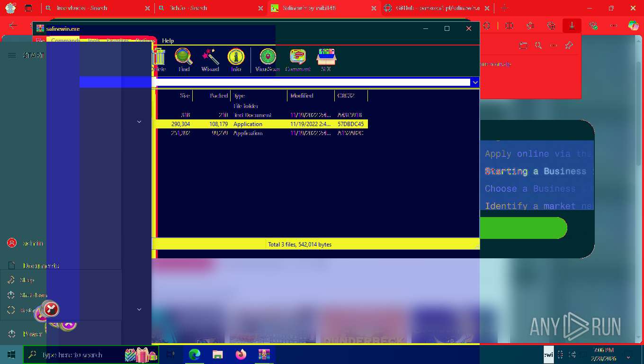Open File Explorer from the taskbar
The image size is (644, 364).
click(x=217, y=355)
